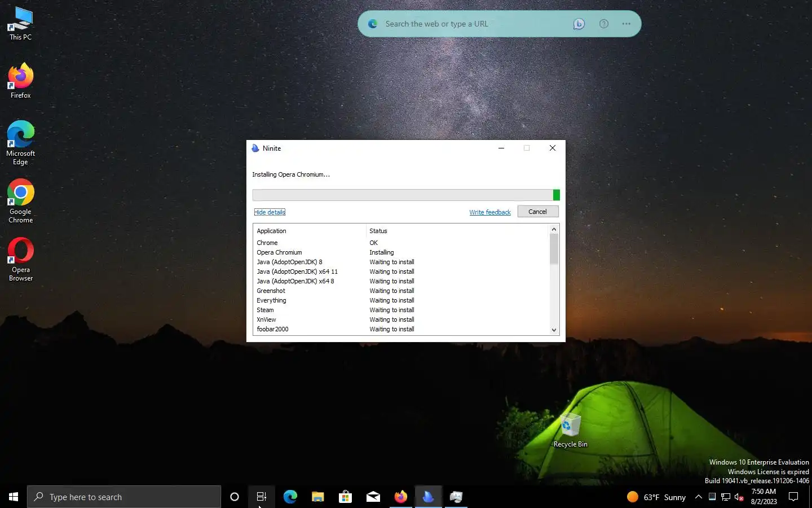Open Firefox from the taskbar

point(400,497)
